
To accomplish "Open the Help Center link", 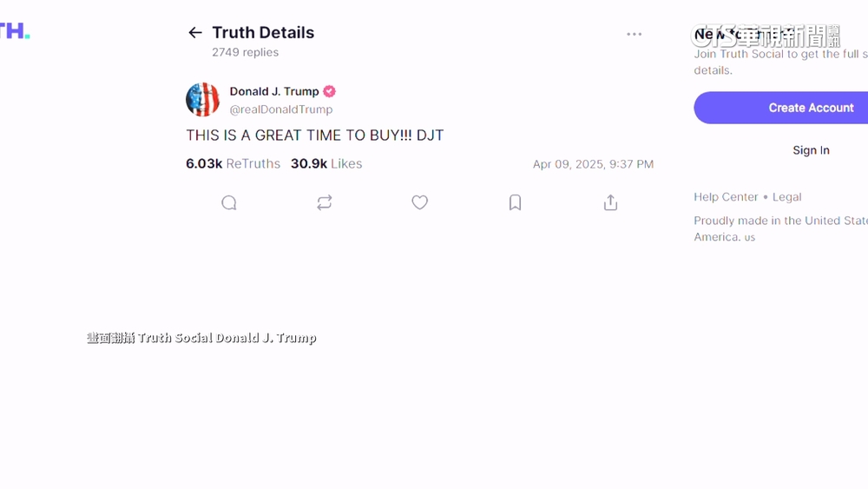I will [726, 197].
